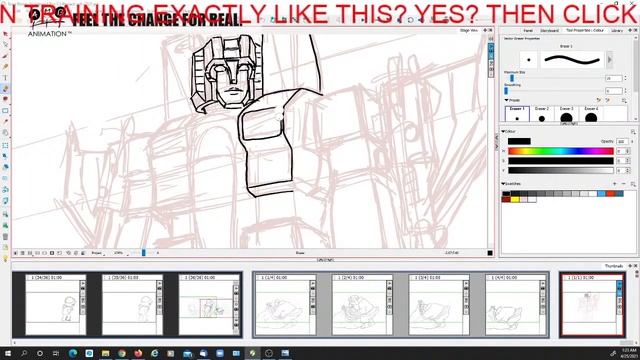Open the Colour section menu icon
This screenshot has height=360, width=640.
point(633,131)
